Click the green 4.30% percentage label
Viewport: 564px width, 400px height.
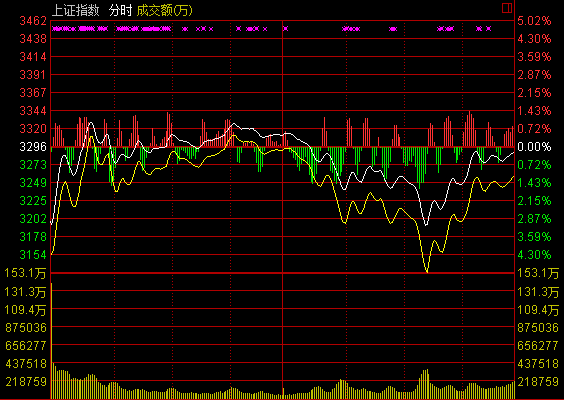pos(534,255)
